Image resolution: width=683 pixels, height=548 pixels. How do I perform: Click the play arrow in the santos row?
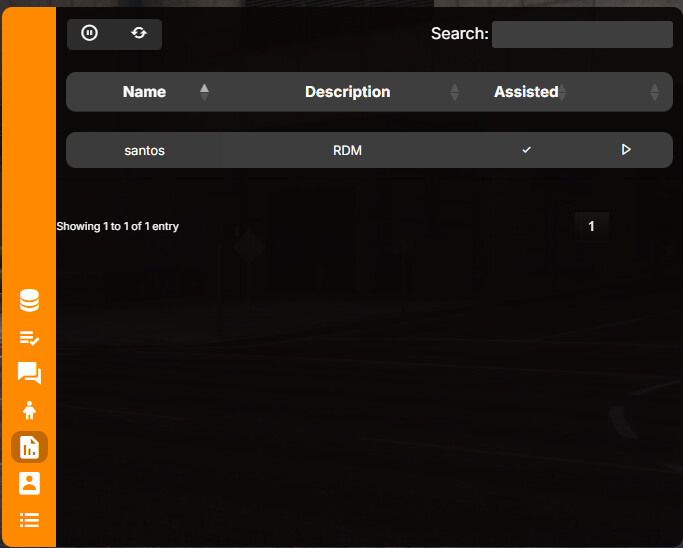coord(626,150)
